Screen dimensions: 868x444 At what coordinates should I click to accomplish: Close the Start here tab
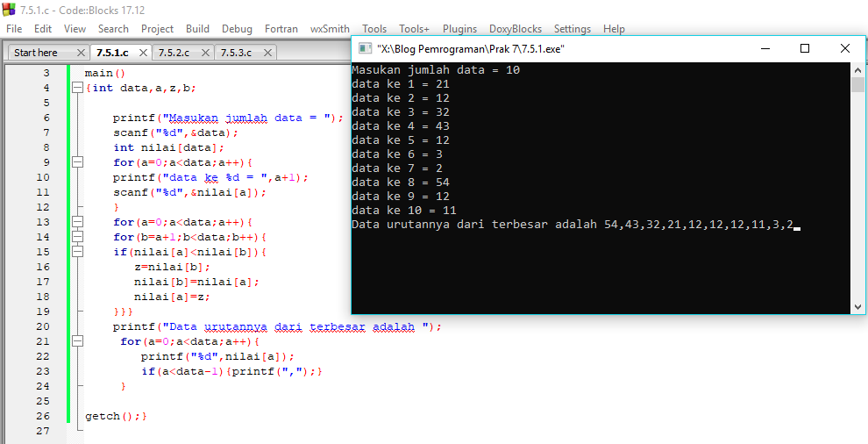click(x=81, y=53)
